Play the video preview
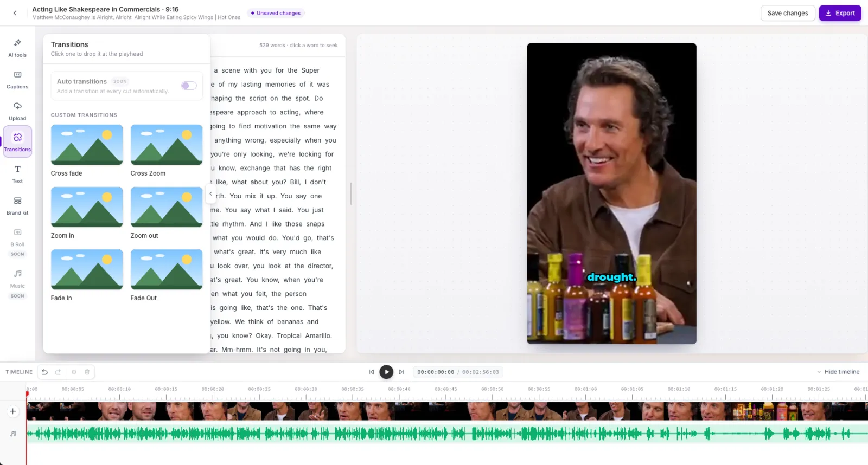The width and height of the screenshot is (868, 465). pyautogui.click(x=386, y=372)
